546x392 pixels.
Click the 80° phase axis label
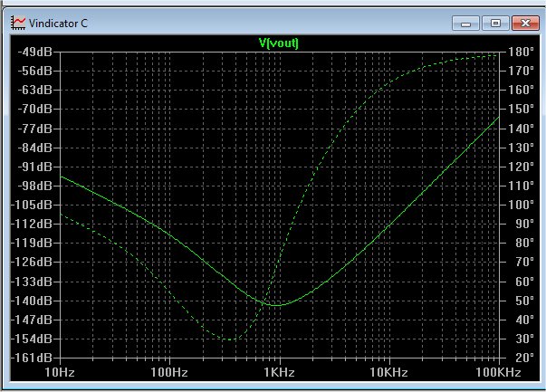(525, 243)
